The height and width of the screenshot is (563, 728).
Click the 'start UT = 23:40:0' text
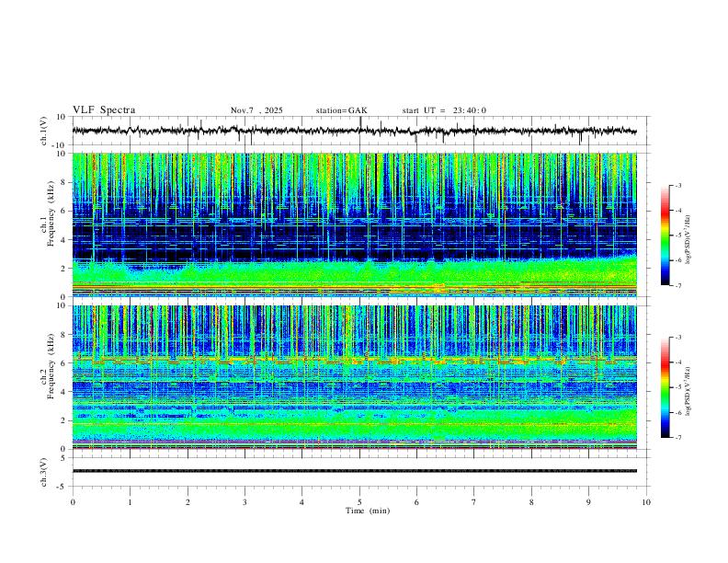coord(444,110)
